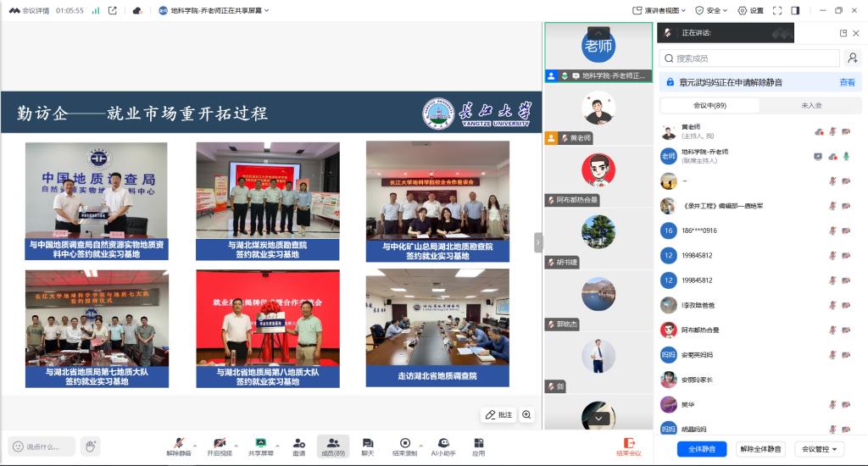The width and height of the screenshot is (868, 466).
Task: Toggle mute for participant 186****0916
Action: tap(832, 230)
